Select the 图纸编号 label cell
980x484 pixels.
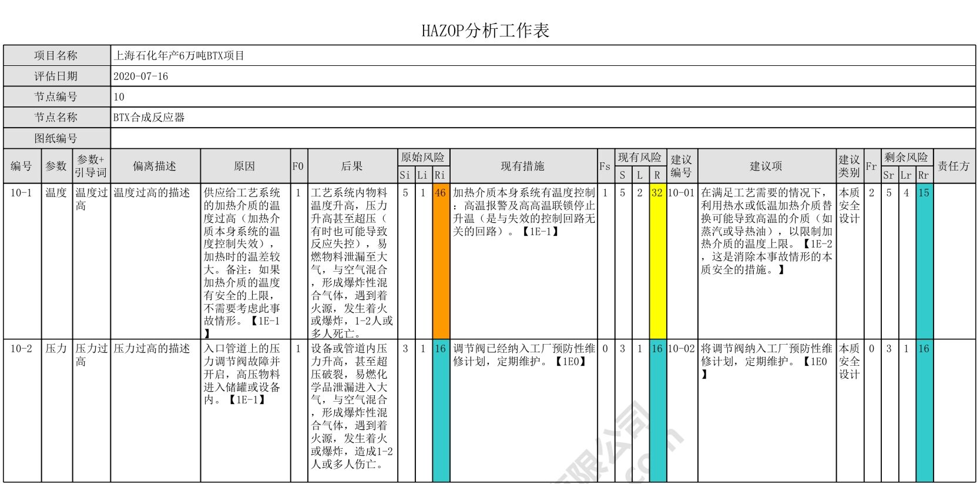click(57, 138)
